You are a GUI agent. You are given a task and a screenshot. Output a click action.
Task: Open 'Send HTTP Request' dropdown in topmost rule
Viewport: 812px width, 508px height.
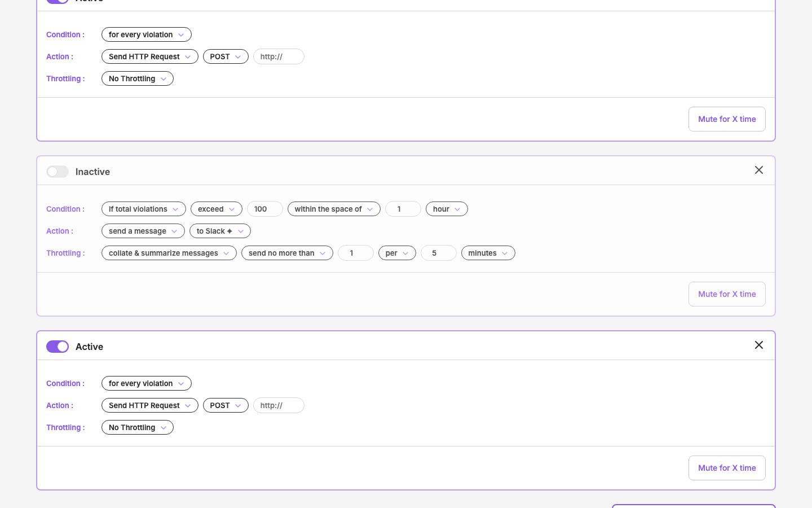[150, 56]
